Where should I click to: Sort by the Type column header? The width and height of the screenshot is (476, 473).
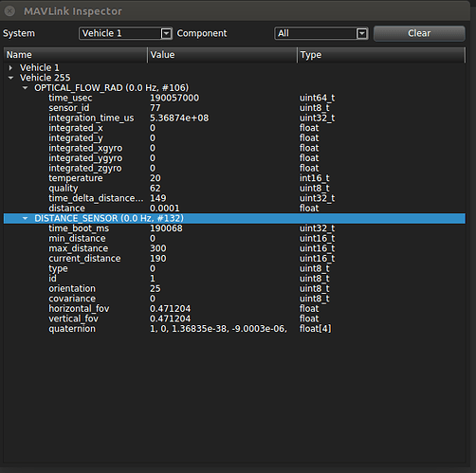[381, 55]
